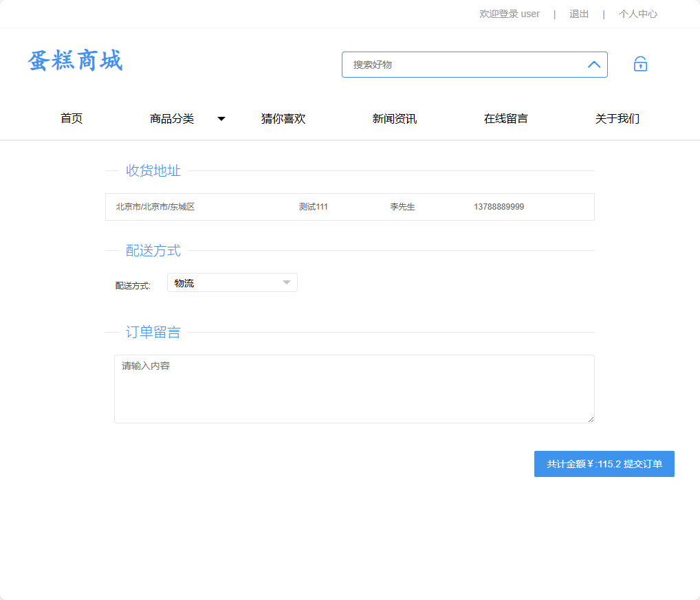Image resolution: width=700 pixels, height=600 pixels.
Task: Open the 首页 navigation menu
Action: click(x=72, y=118)
